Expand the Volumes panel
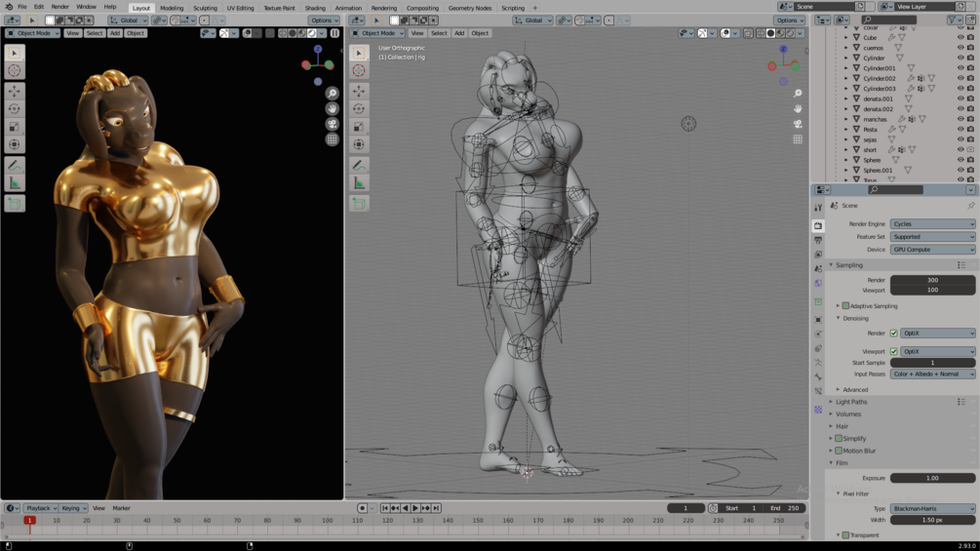 pos(847,414)
